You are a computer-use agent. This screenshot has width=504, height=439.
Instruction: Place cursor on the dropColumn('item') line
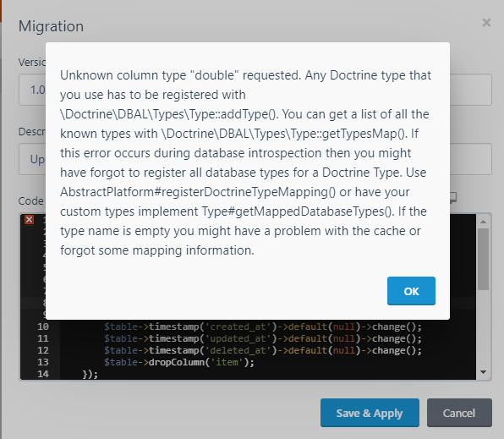pos(179,362)
